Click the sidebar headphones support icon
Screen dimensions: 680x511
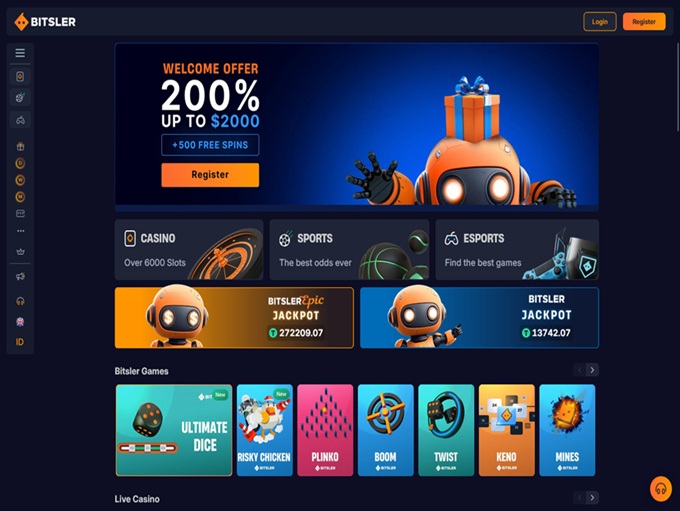(20, 301)
